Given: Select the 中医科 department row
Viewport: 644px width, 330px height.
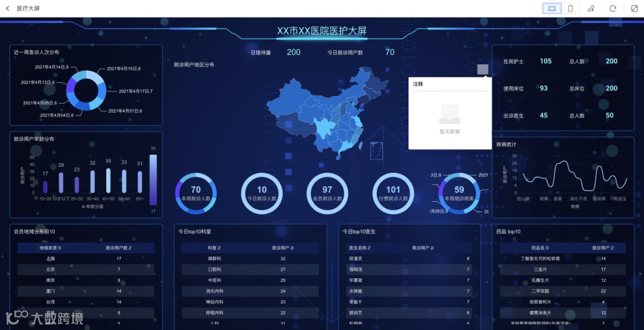Looking at the screenshot, I should click(250, 281).
